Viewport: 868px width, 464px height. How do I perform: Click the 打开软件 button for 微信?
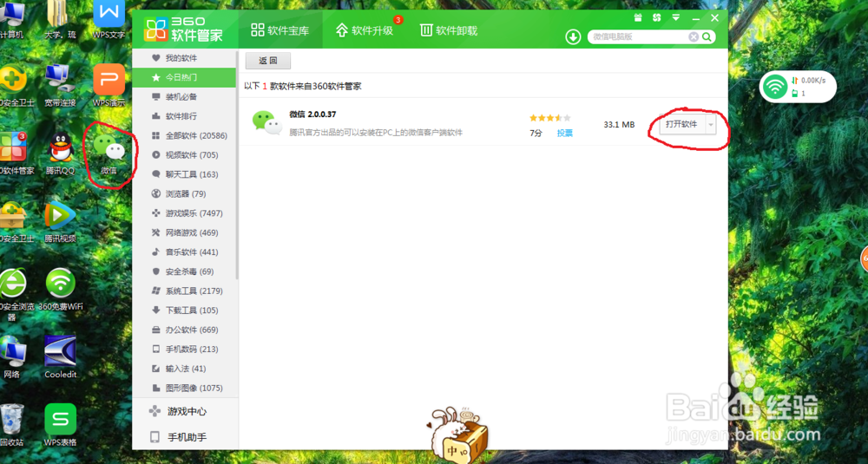pyautogui.click(x=681, y=124)
